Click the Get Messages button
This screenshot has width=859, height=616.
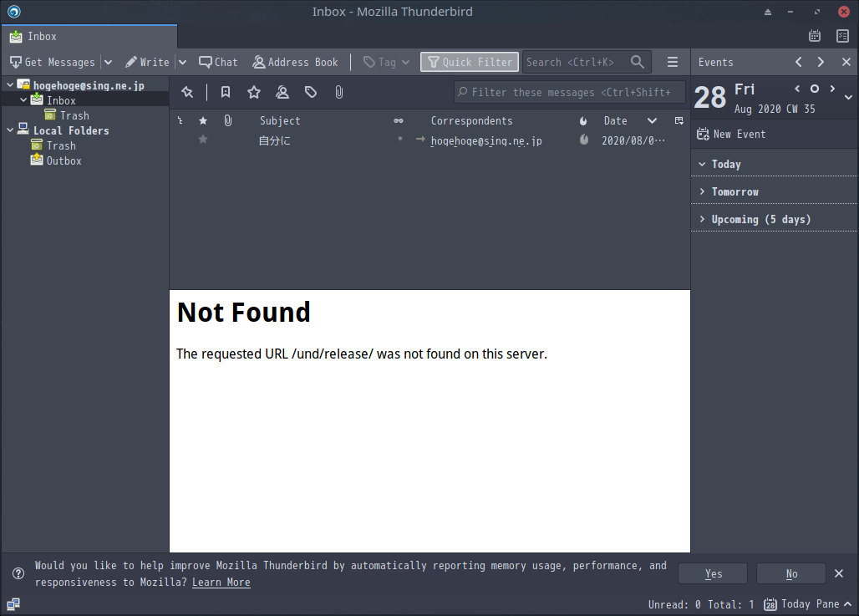[53, 62]
